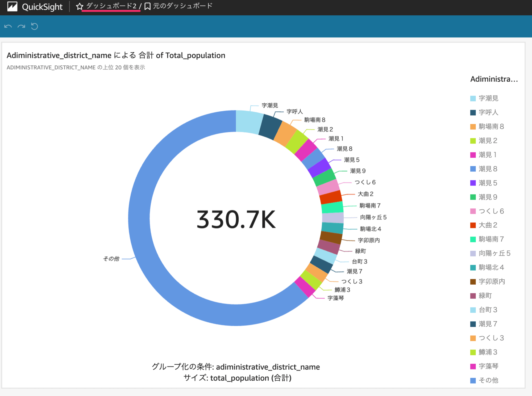Click the star favorite icon

tap(79, 6)
